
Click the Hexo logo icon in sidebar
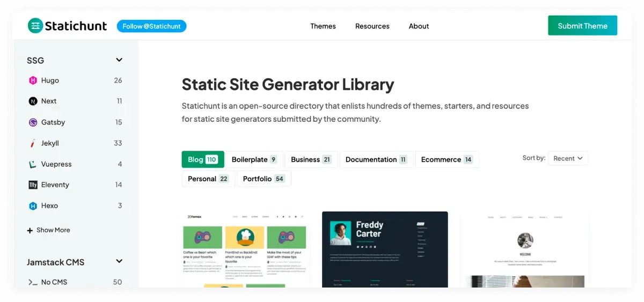point(33,205)
